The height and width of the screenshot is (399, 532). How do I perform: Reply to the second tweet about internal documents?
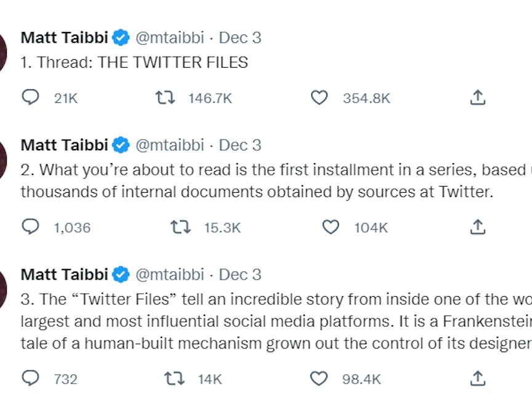pyautogui.click(x=31, y=227)
